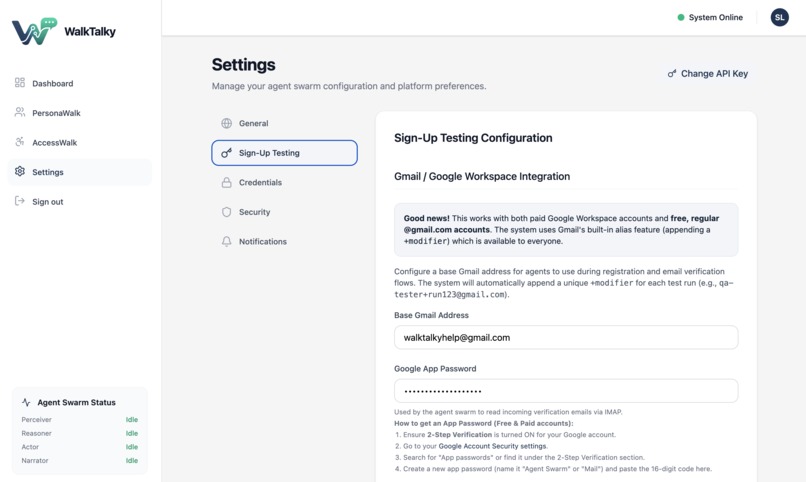Click the Actor agent Idle status

click(132, 447)
